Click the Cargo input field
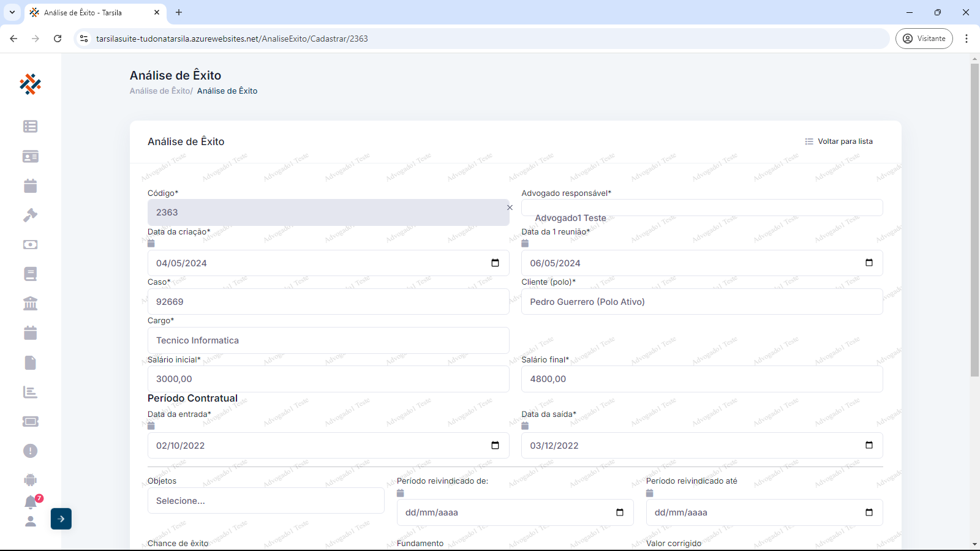Image resolution: width=980 pixels, height=551 pixels. click(328, 340)
